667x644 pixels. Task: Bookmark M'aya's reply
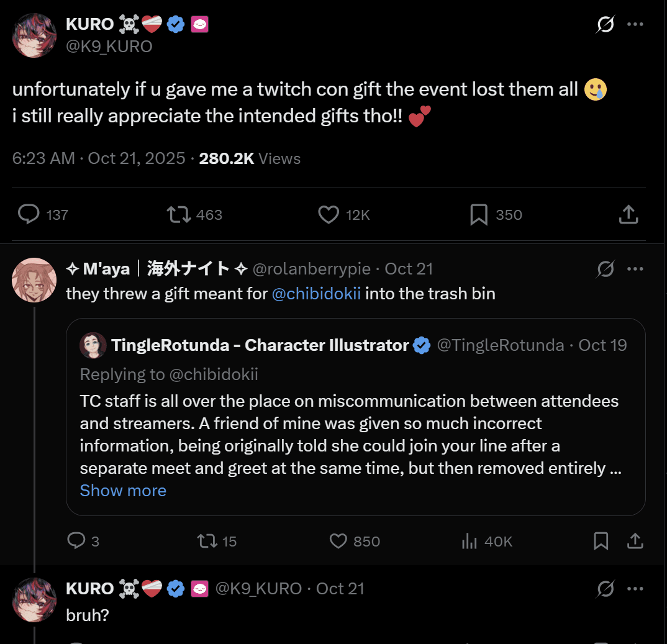601,541
